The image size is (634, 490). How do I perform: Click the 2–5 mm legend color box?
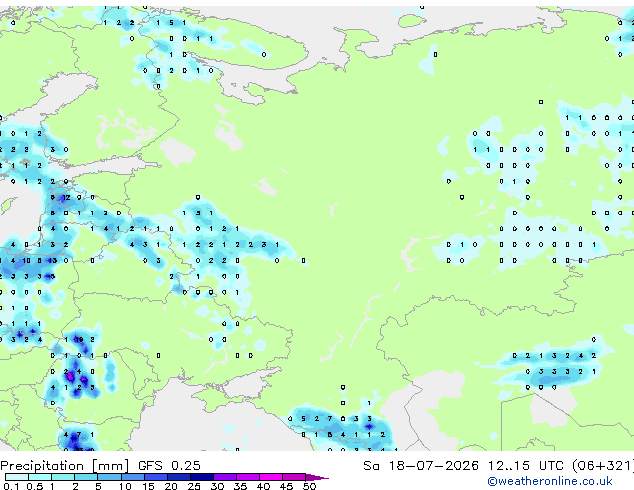click(86, 477)
